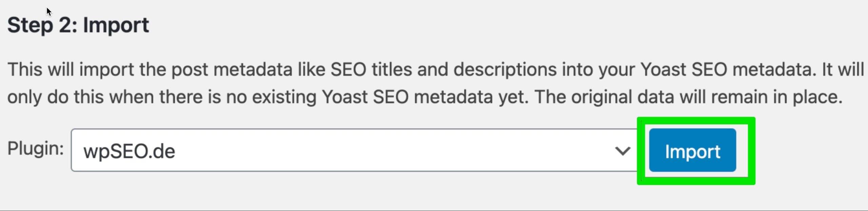Click the word "descriptions" in the paragraph
The width and height of the screenshot is (868, 211).
pos(505,69)
